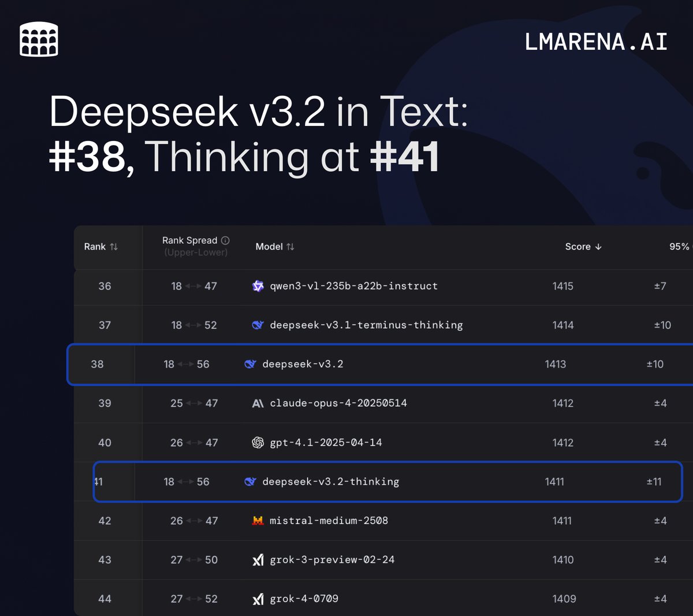Open claude-opus-4-20250514 model name
This screenshot has width=693, height=616.
coord(338,403)
